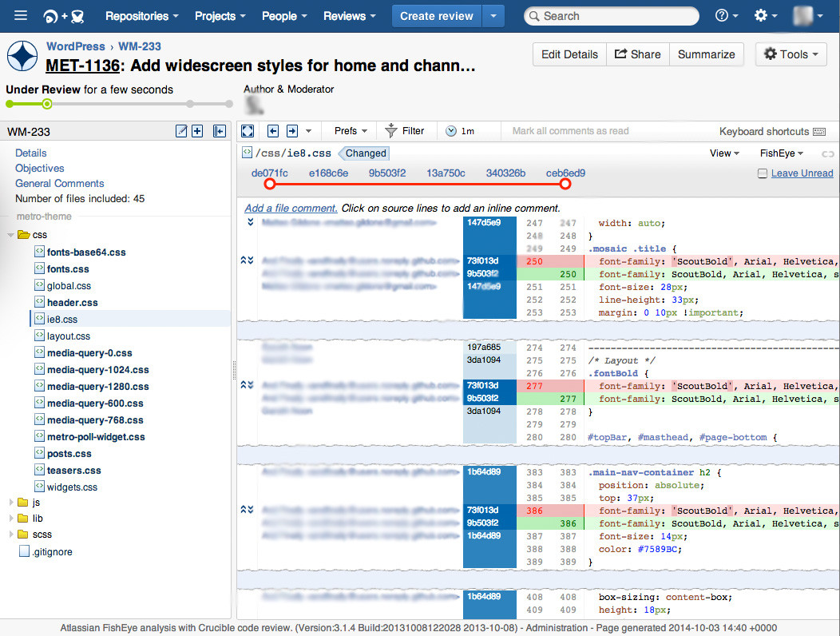Go to next file arrow

[x=292, y=131]
